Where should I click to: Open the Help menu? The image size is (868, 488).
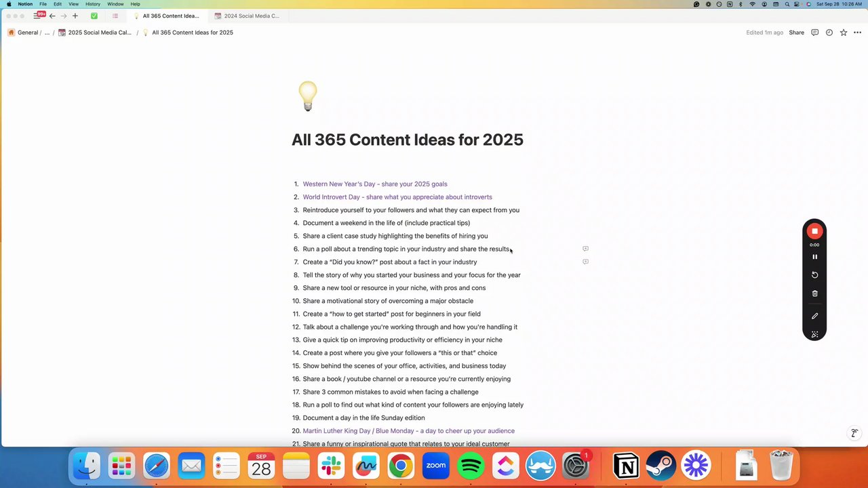[x=135, y=4]
